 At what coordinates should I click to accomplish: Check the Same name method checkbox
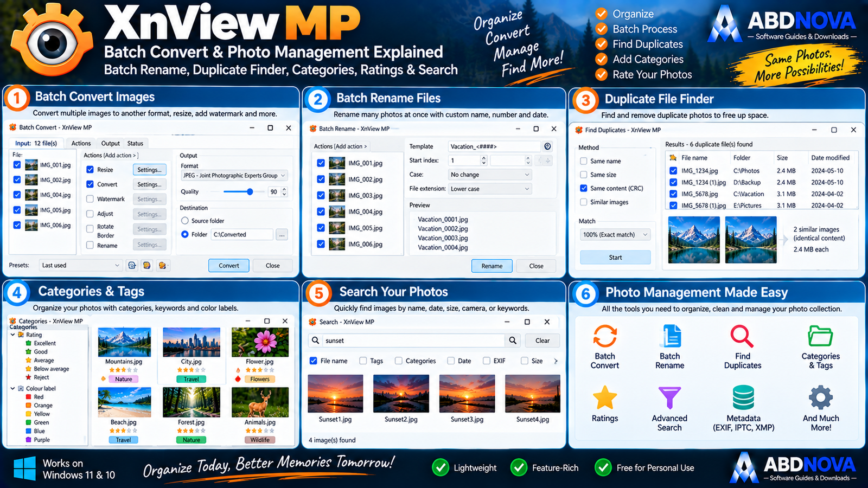coord(584,161)
